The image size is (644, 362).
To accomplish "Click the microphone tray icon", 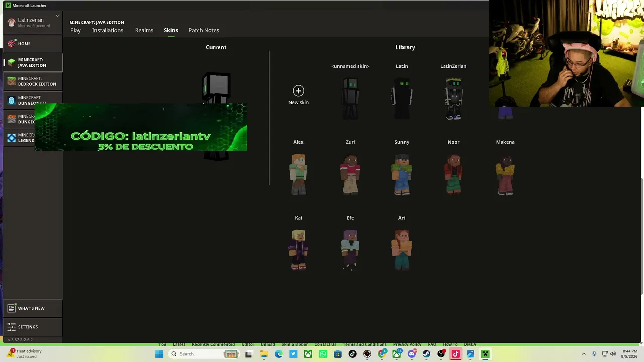I will click(594, 354).
